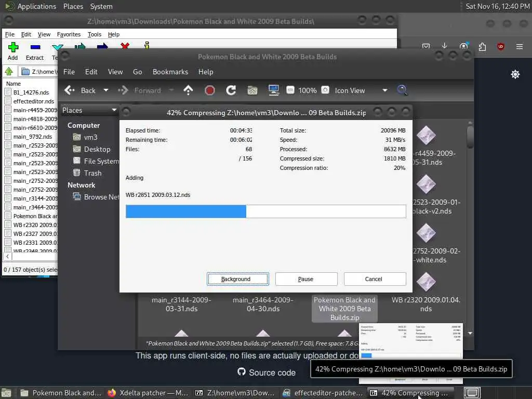Image resolution: width=532 pixels, height=399 pixels.
Task: Click the uBlock Origin extension icon in browser
Action: (500, 46)
